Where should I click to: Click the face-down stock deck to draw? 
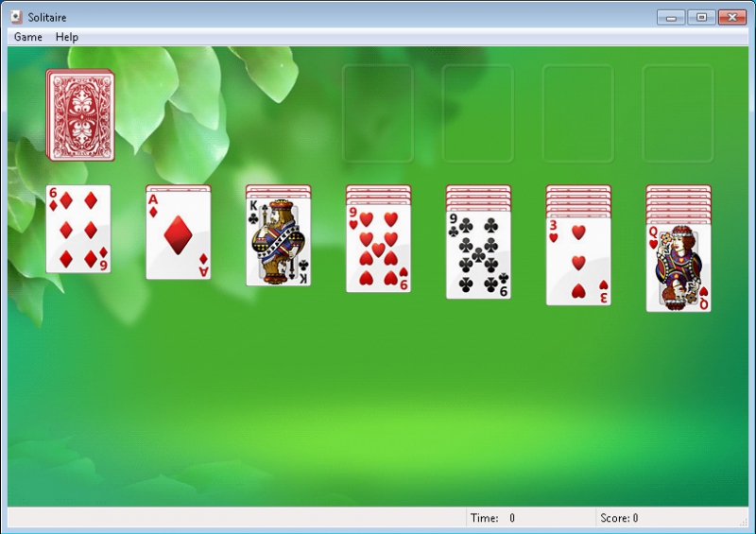click(x=79, y=114)
